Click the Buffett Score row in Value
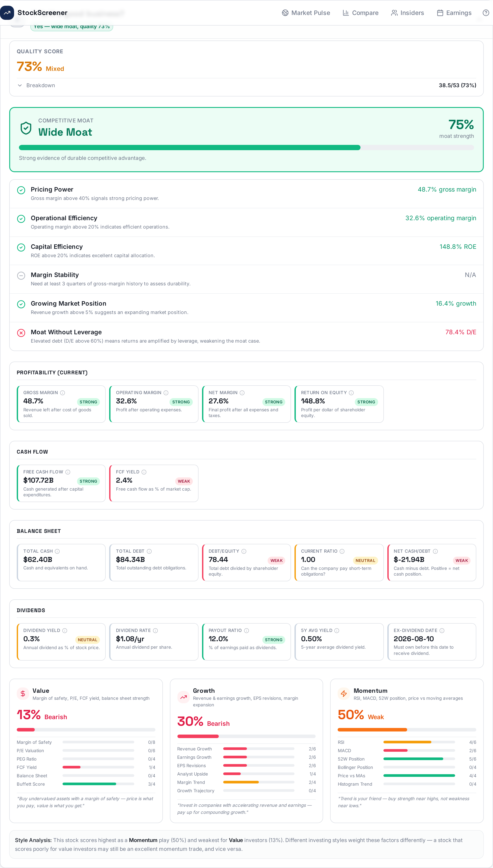493x868 pixels. coord(86,784)
